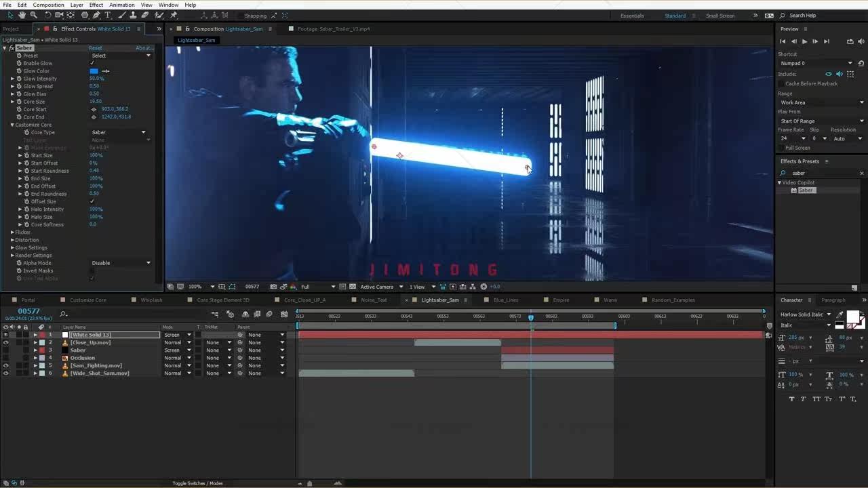The width and height of the screenshot is (868, 488).
Task: Select the Zoom magnifier tool
Action: point(33,15)
